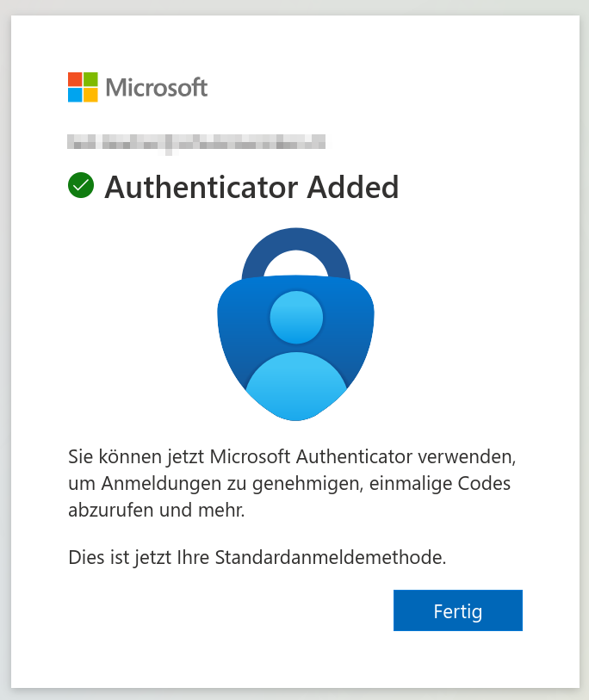
Task: Click the word "Authenticator" in the heading
Action: coord(201,187)
